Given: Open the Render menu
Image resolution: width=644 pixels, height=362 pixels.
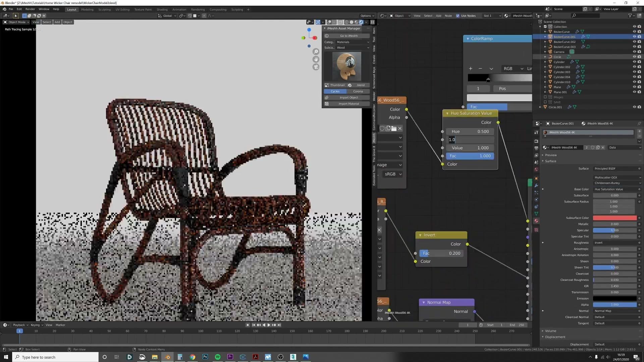Looking at the screenshot, I should 30,9.
